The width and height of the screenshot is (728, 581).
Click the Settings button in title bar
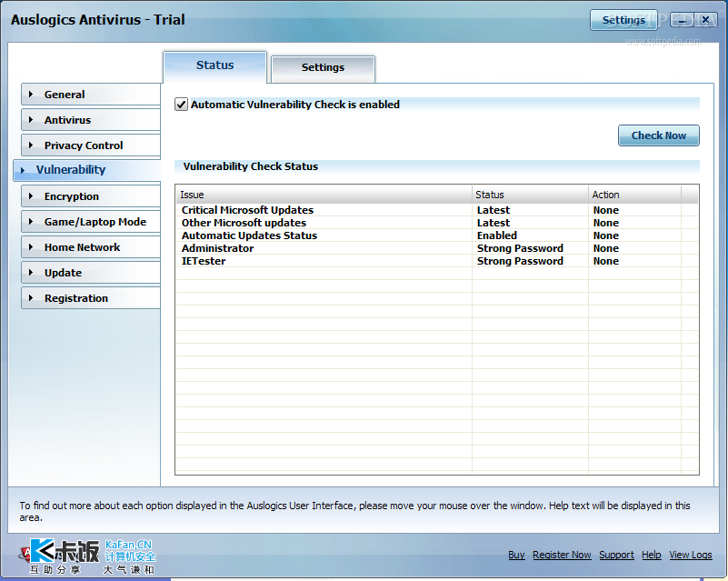(x=623, y=20)
